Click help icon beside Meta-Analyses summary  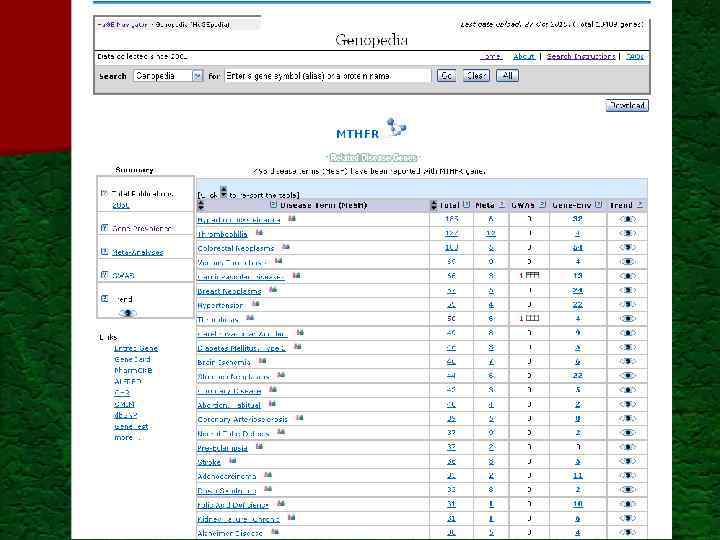104,252
